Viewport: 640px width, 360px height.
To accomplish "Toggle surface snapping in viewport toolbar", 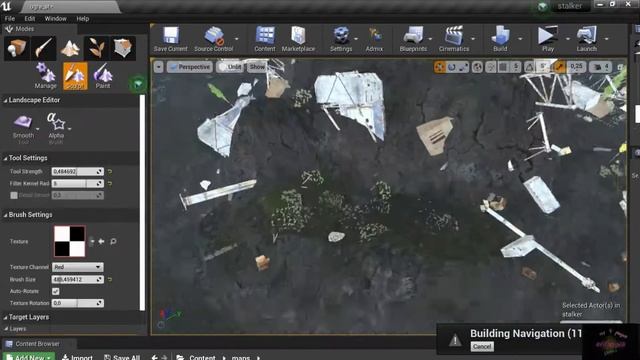I will pyautogui.click(x=491, y=67).
